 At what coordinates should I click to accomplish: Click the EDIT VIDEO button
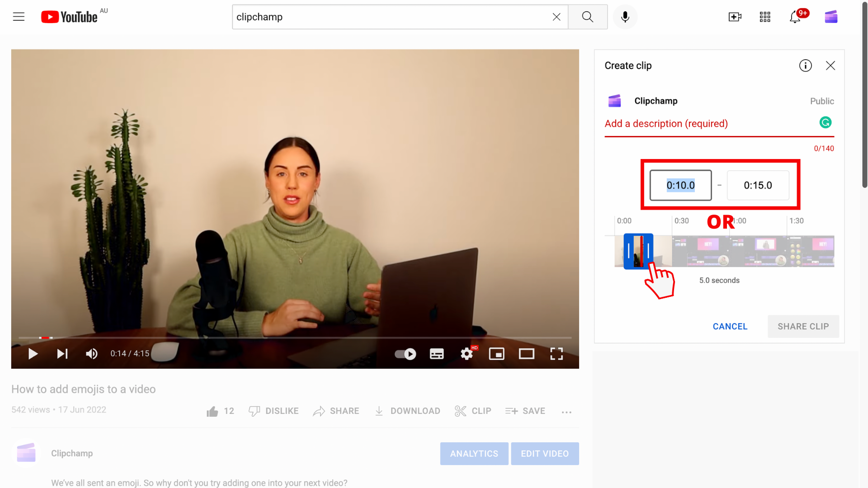pos(545,454)
